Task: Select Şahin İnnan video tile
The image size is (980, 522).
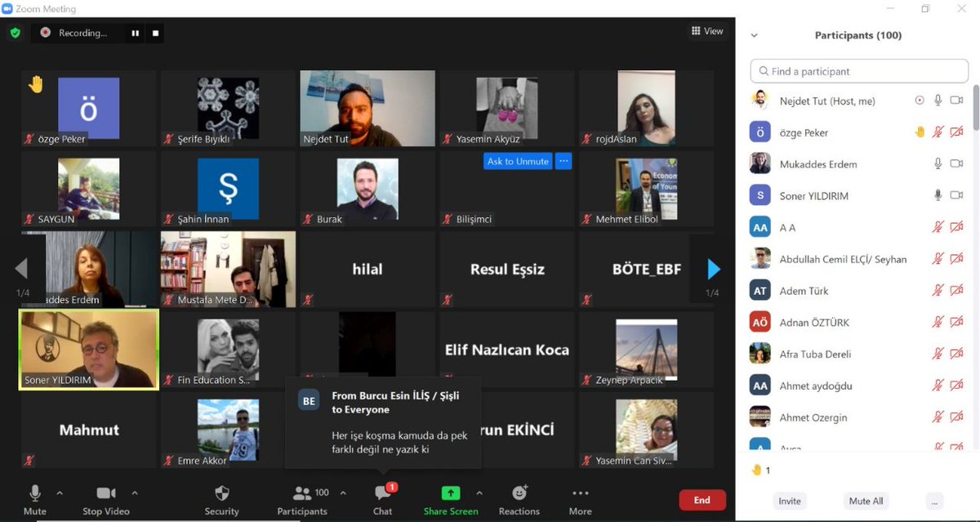Action: (x=228, y=189)
